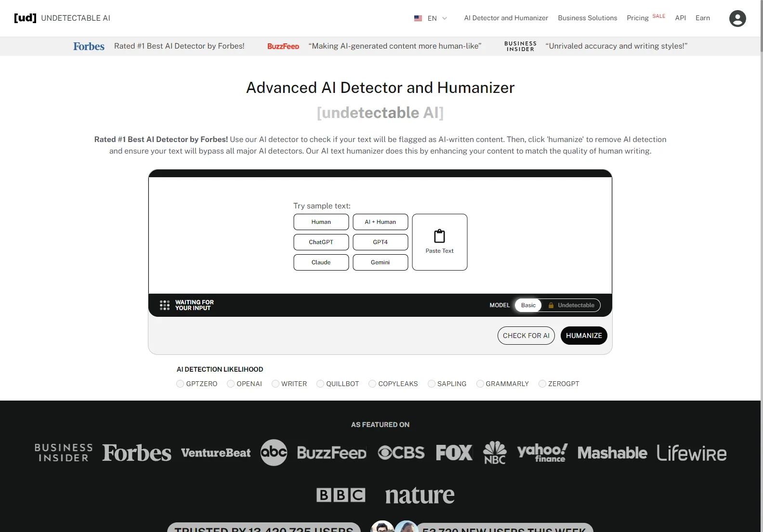Image resolution: width=763 pixels, height=532 pixels.
Task: Click the NBC peacock logo
Action: tap(495, 453)
